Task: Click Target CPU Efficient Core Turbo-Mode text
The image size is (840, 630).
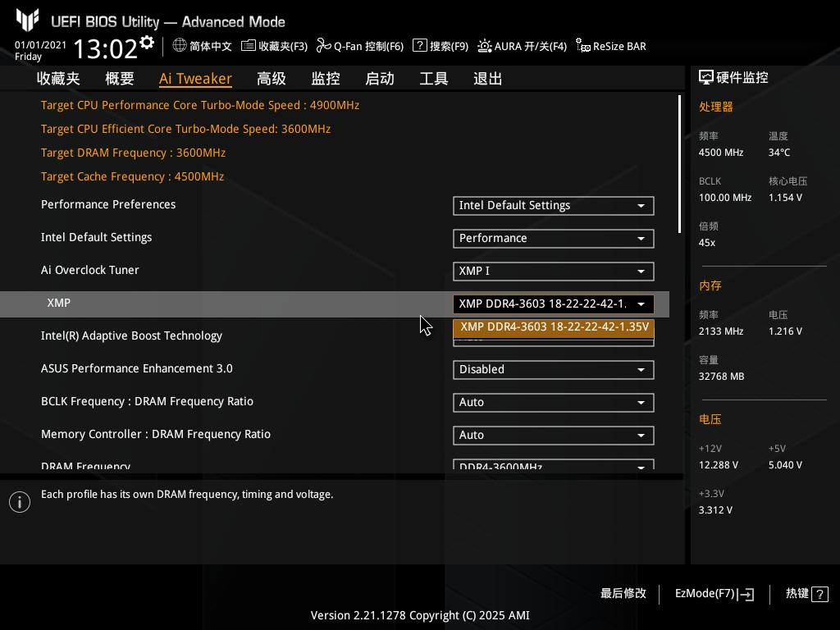Action: tap(186, 129)
